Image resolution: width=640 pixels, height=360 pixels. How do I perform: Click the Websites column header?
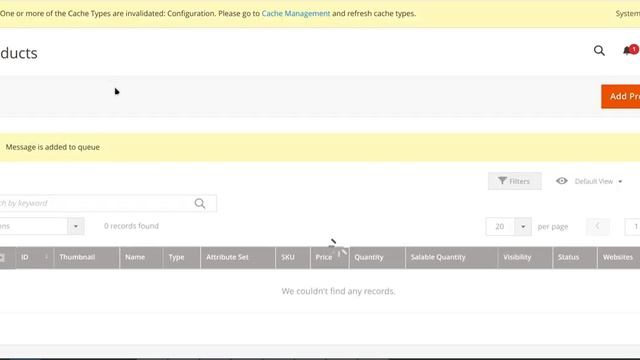click(619, 258)
